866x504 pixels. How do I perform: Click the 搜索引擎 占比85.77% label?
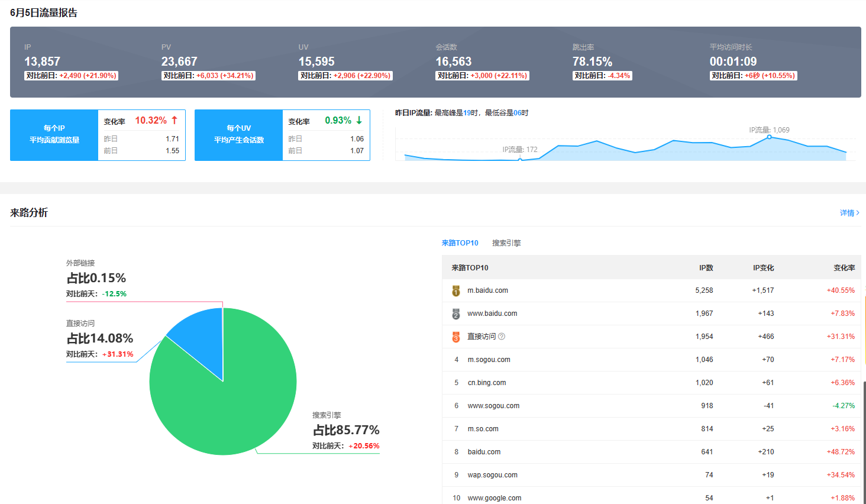(x=346, y=430)
